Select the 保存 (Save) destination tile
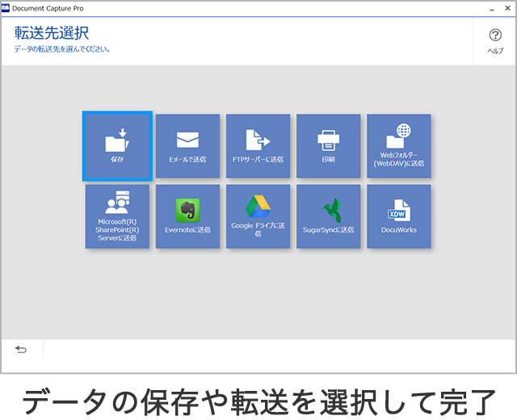517x420 pixels. tap(117, 146)
